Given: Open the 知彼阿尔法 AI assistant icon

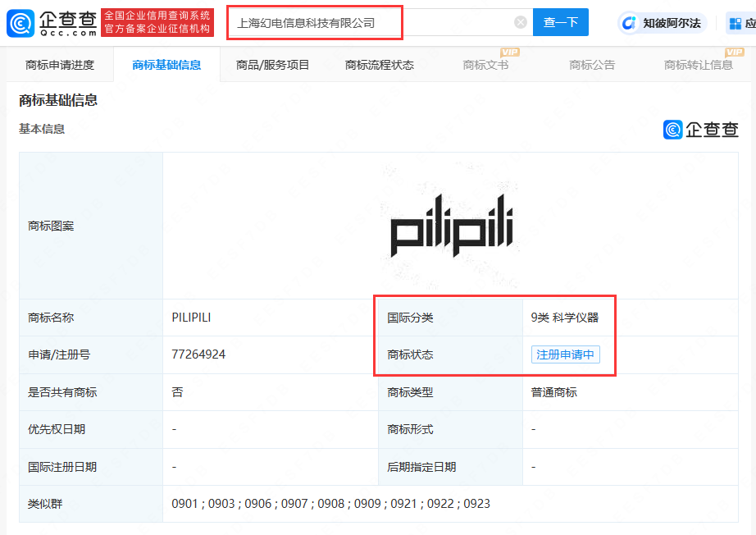Looking at the screenshot, I should (629, 23).
